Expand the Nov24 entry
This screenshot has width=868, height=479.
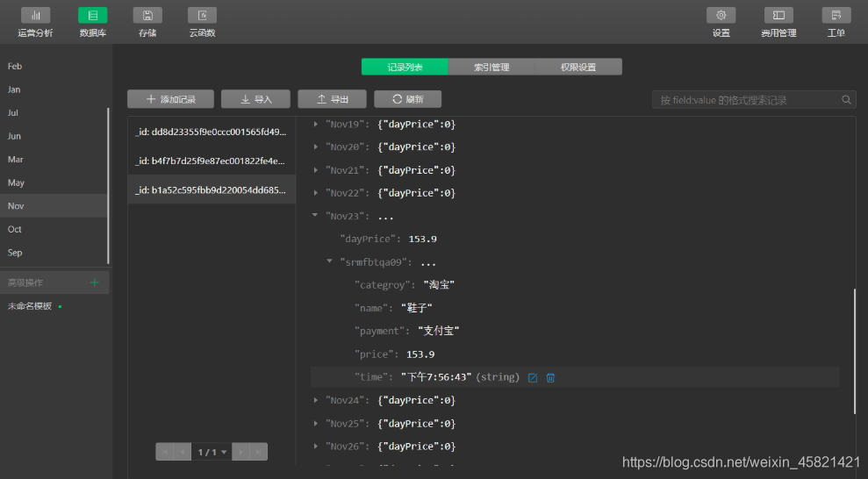(x=316, y=400)
